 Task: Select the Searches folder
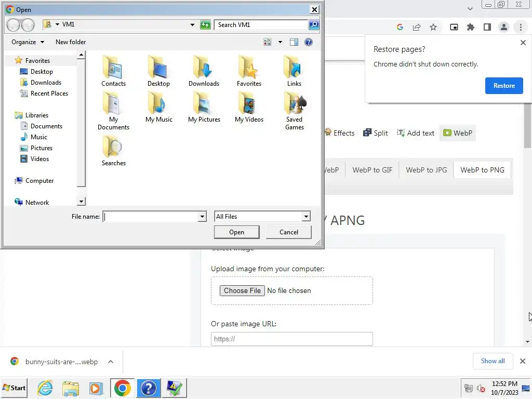(113, 151)
